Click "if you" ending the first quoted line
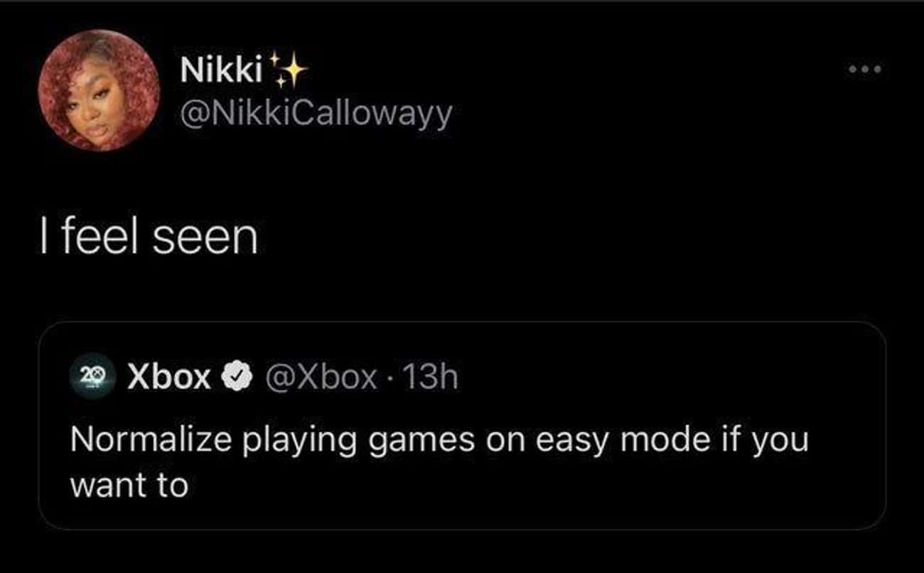Image resolution: width=924 pixels, height=573 pixels. click(x=768, y=439)
